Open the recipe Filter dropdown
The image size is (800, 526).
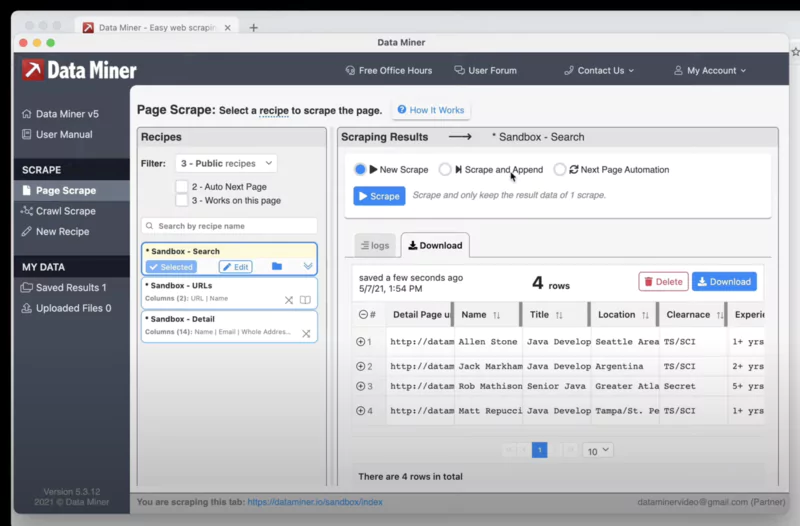[x=226, y=163]
